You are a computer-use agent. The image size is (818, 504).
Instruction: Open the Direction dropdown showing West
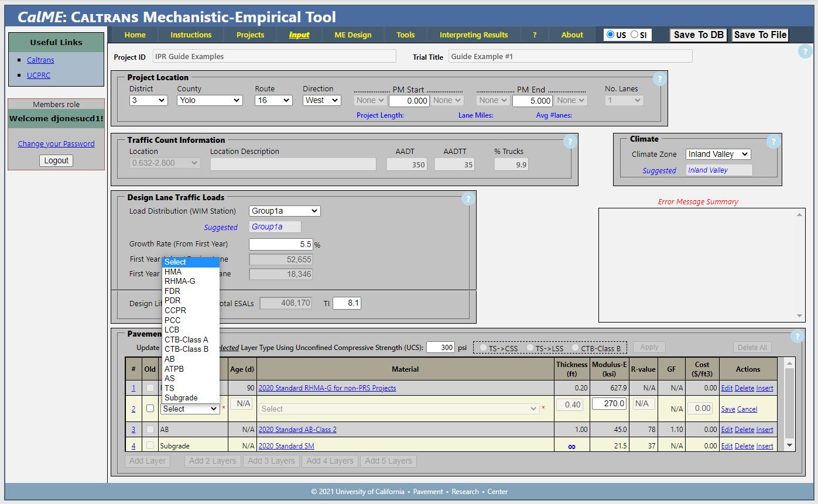pyautogui.click(x=321, y=100)
